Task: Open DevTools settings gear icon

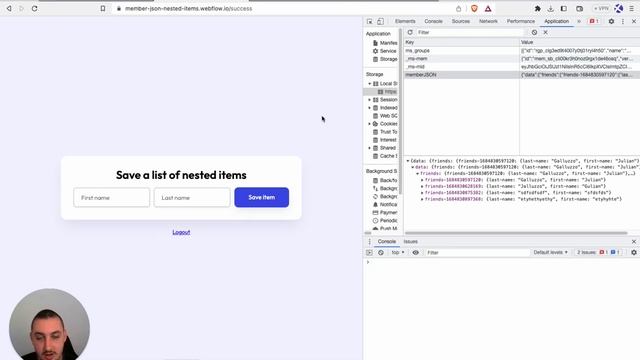Action: [x=611, y=21]
